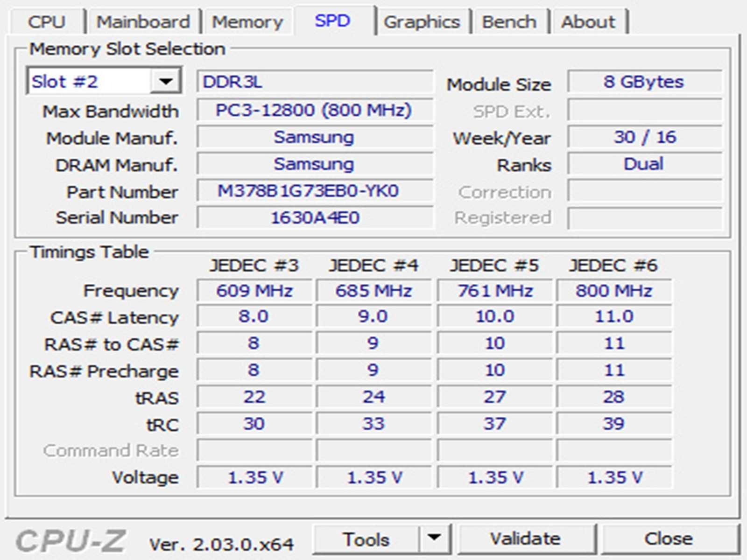Click the CAS# Latency 9.0 cell
Image resolution: width=747 pixels, height=560 pixels.
373,316
